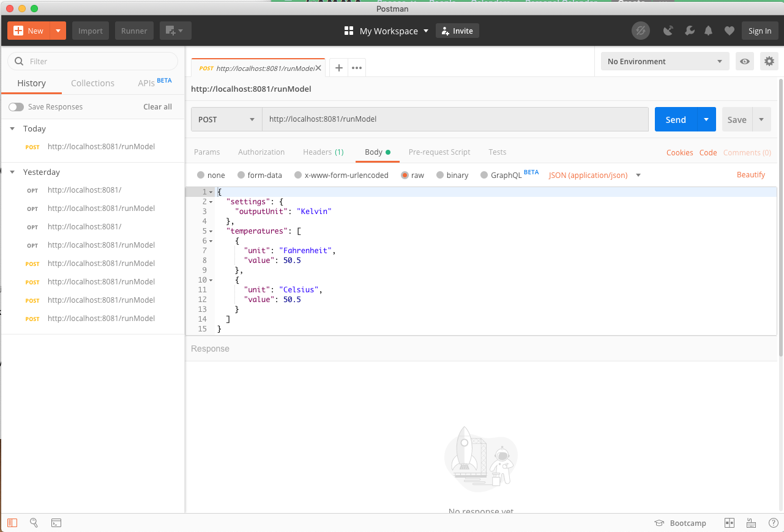Open manage environments gear icon

point(769,61)
